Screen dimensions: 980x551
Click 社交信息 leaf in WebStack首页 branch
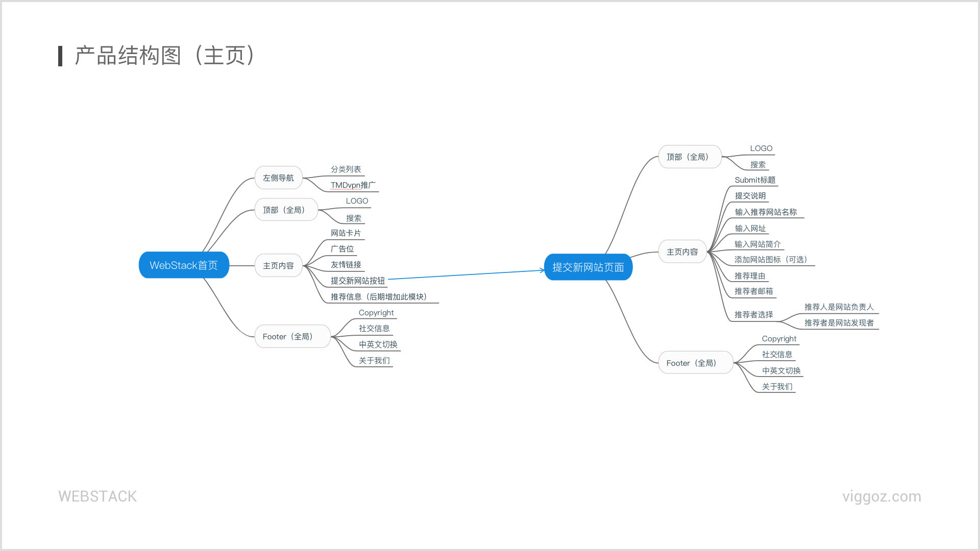tap(374, 329)
